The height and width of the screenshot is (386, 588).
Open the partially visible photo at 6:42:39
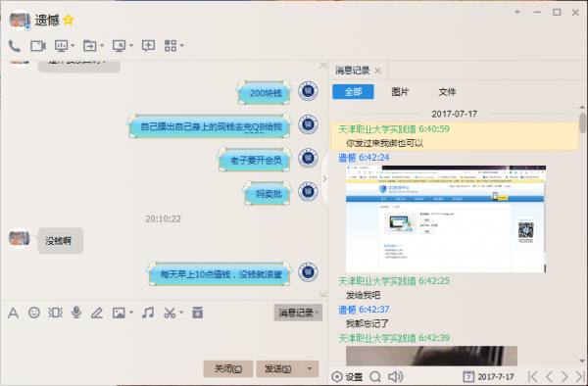click(x=431, y=356)
